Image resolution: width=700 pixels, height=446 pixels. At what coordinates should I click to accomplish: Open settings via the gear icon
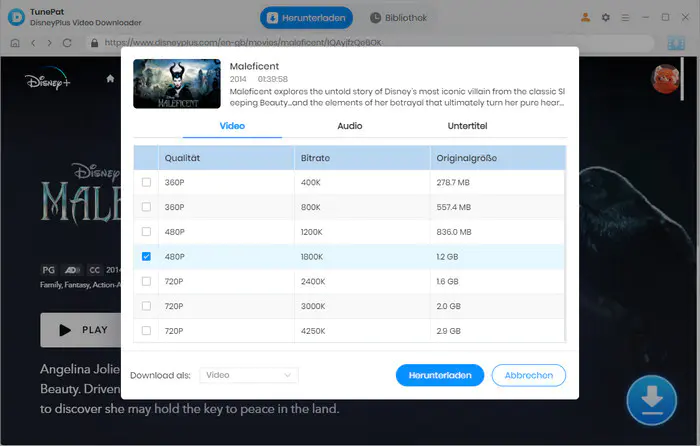click(605, 17)
